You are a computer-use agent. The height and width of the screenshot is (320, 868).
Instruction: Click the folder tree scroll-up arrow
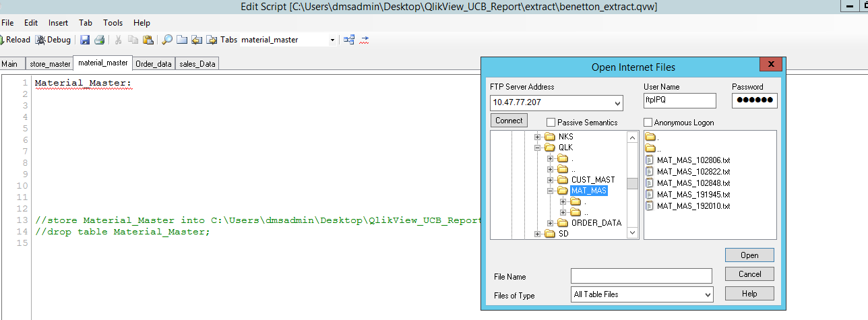coord(632,137)
